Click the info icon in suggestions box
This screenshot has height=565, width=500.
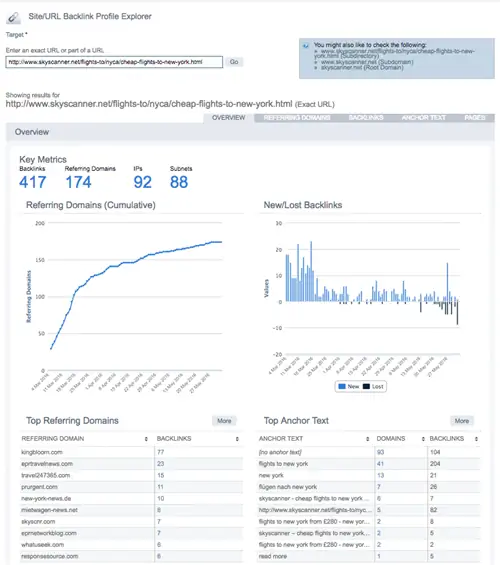coord(306,46)
